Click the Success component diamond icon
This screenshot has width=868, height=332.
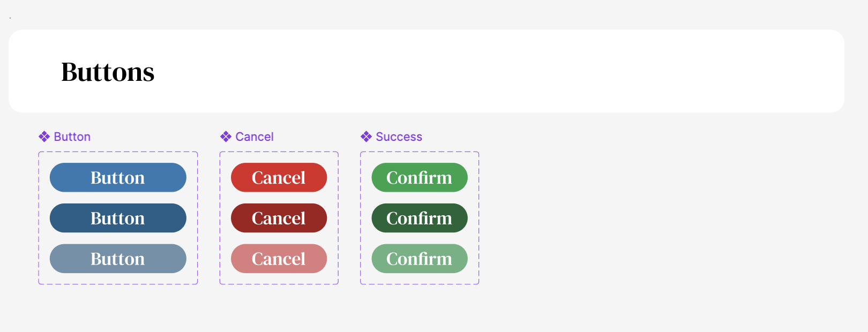click(366, 137)
